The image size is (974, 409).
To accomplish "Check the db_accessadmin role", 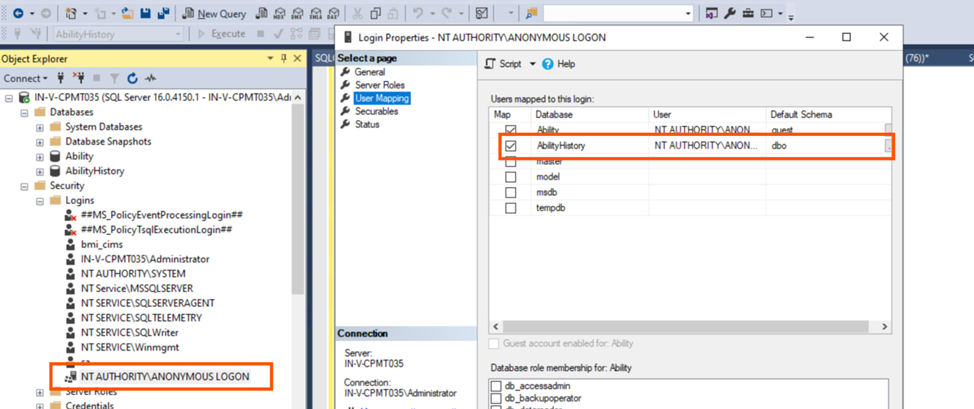I will point(496,385).
